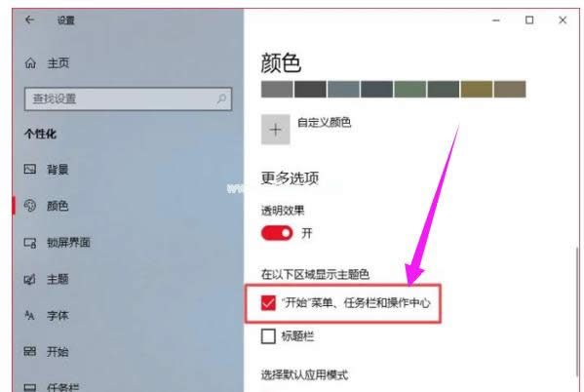584x392 pixels.
Task: Uncheck "开始"菜单、任务栏和操作中心 checkbox
Action: click(268, 302)
